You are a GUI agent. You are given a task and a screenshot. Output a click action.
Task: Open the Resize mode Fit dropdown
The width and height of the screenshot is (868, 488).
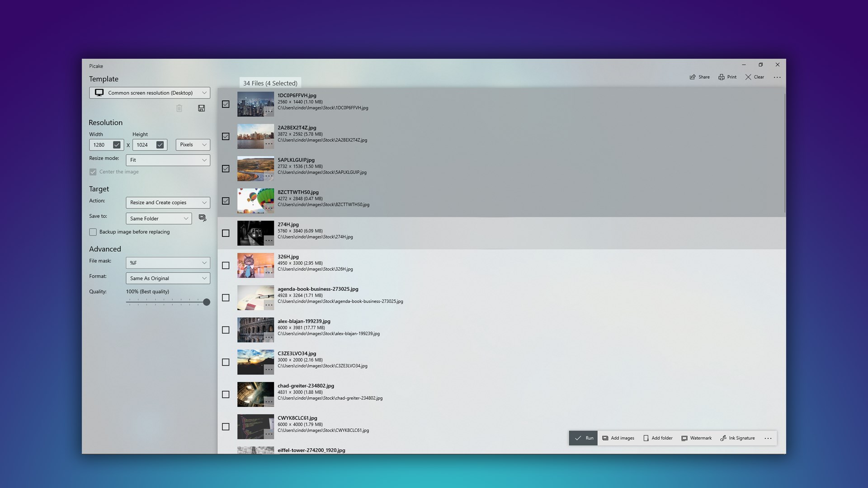(x=168, y=160)
